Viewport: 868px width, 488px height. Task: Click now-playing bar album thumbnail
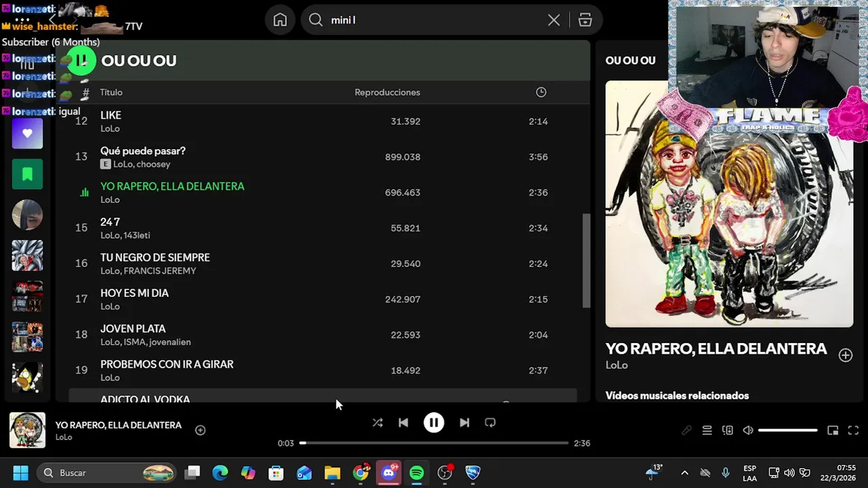[x=27, y=430]
